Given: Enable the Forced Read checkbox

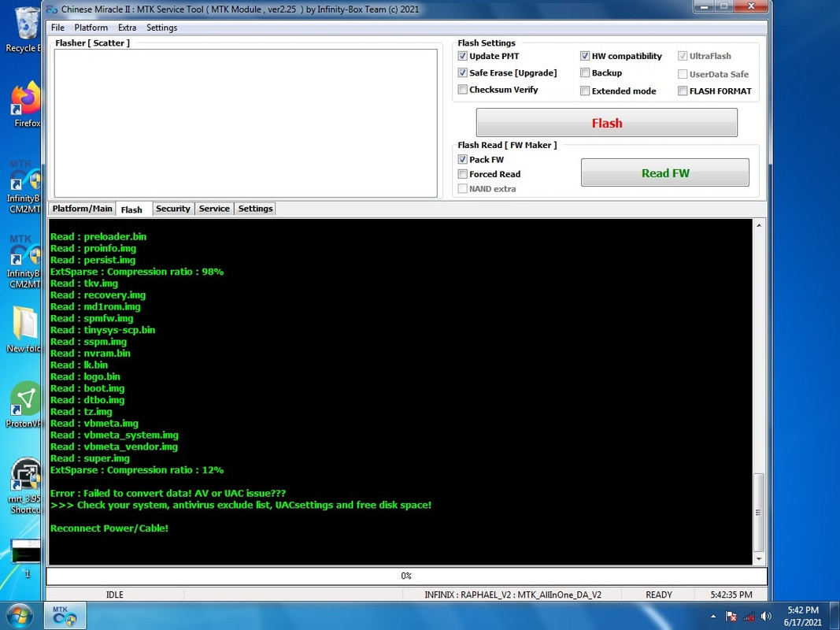Looking at the screenshot, I should pyautogui.click(x=462, y=173).
